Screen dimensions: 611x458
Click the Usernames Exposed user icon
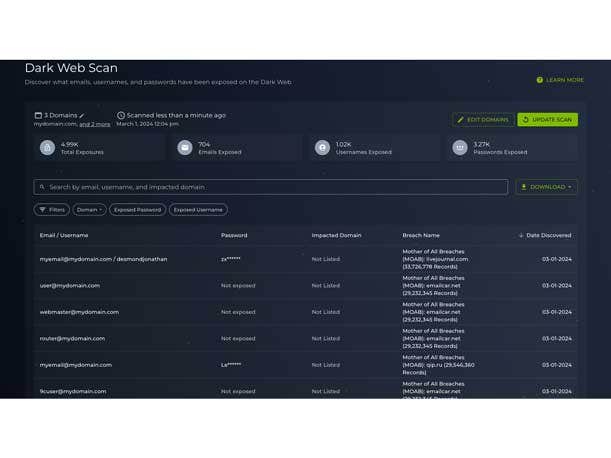coord(322,148)
